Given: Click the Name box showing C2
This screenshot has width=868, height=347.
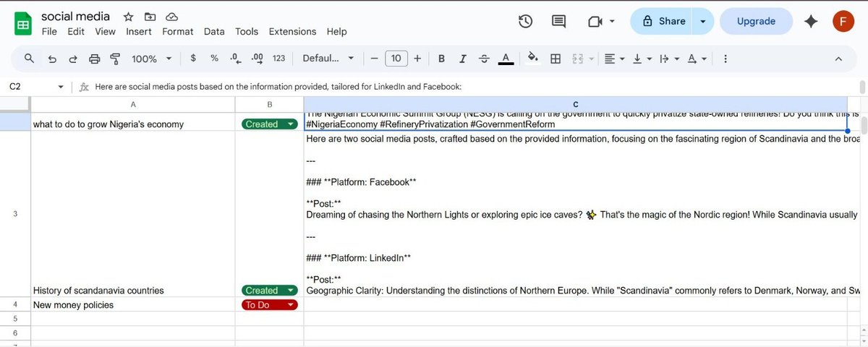Looking at the screenshot, I should 29,87.
